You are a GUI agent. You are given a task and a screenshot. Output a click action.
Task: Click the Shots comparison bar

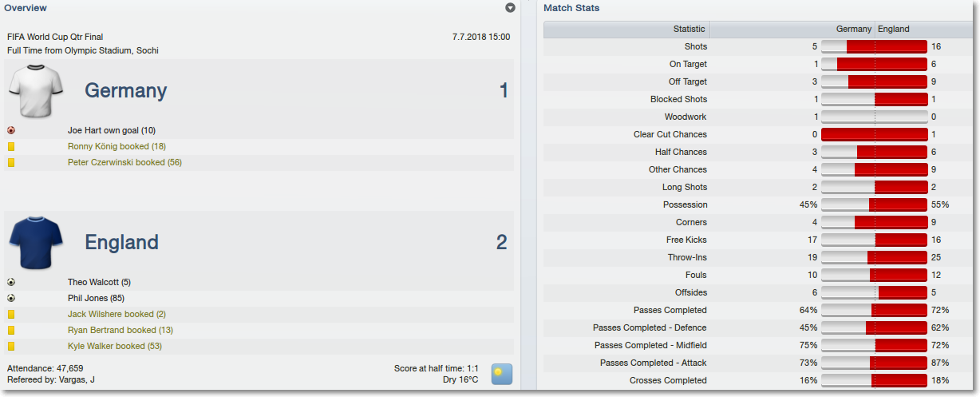(875, 46)
